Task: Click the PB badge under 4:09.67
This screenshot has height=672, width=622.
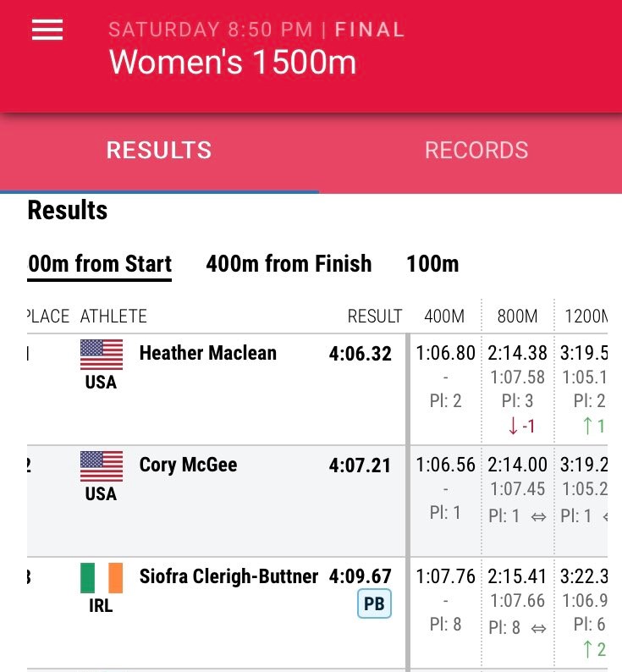Action: [x=374, y=603]
